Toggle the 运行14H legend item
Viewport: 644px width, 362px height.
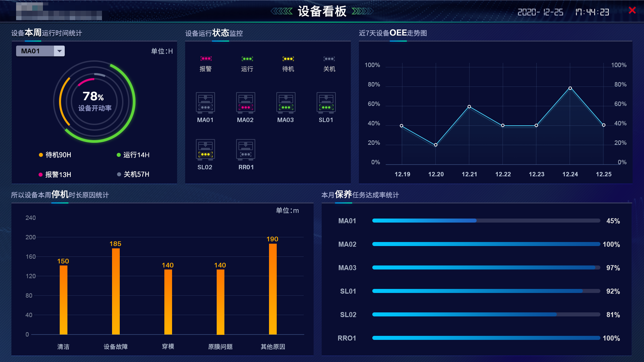tap(133, 155)
